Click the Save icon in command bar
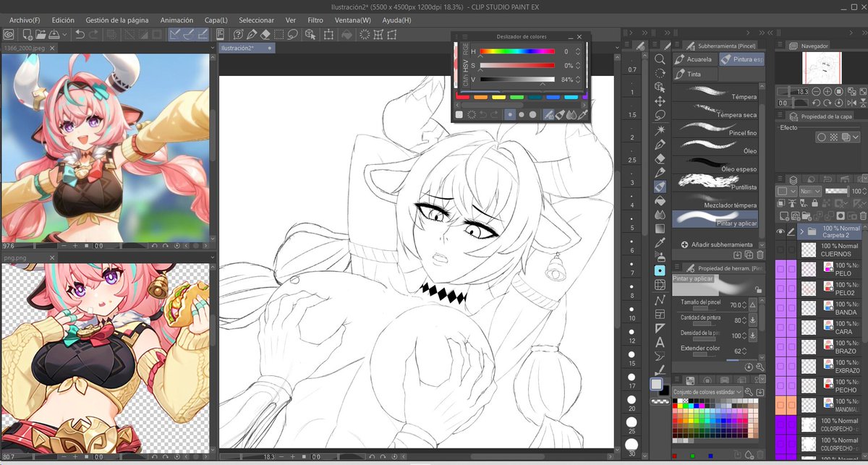 (x=55, y=34)
